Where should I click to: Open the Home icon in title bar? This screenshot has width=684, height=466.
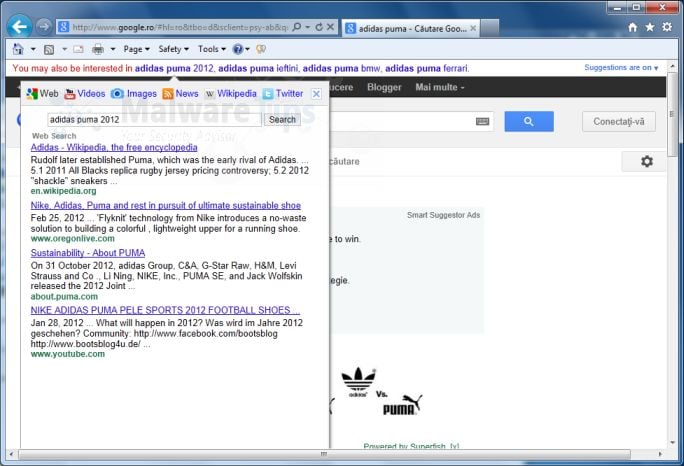point(633,27)
